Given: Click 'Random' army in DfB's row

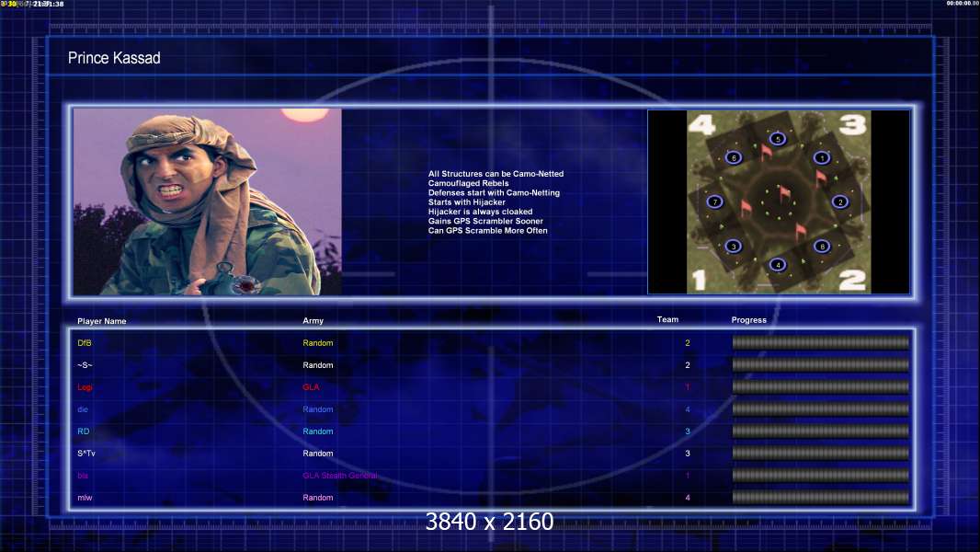Looking at the screenshot, I should [317, 343].
